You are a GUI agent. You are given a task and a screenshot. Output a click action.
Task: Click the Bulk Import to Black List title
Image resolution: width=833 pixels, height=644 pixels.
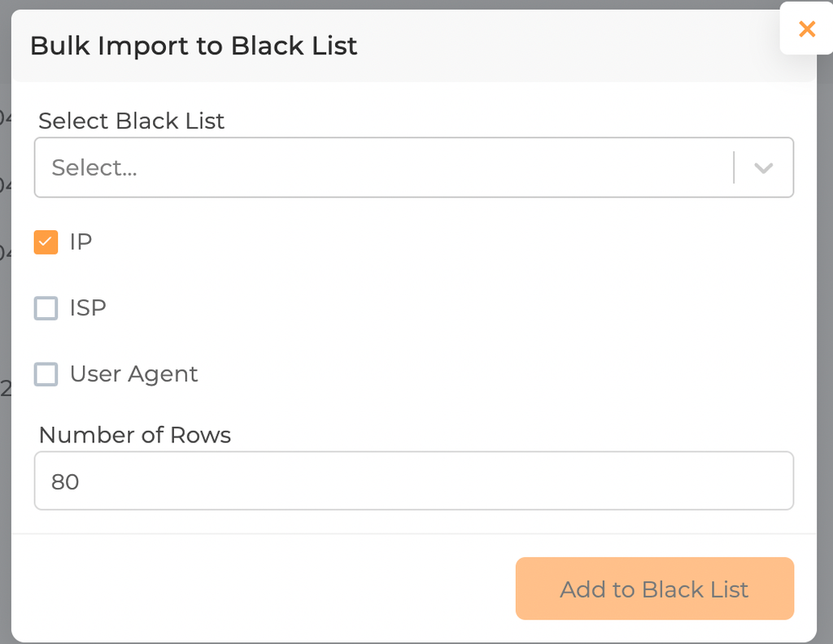pos(194,46)
